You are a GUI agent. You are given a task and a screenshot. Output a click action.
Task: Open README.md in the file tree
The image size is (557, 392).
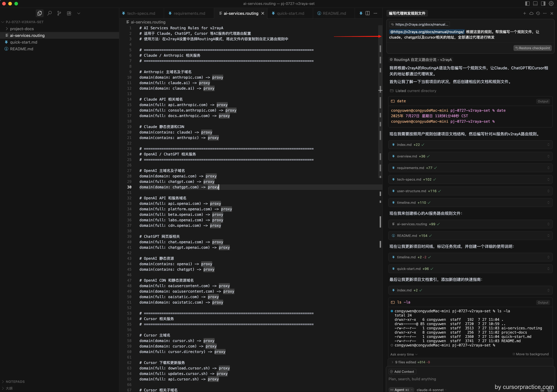pos(59,49)
